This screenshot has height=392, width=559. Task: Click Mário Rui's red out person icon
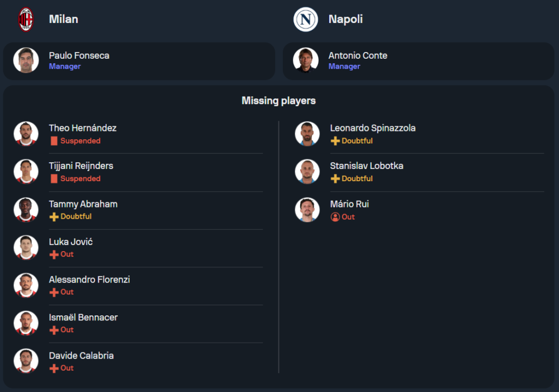[335, 217]
